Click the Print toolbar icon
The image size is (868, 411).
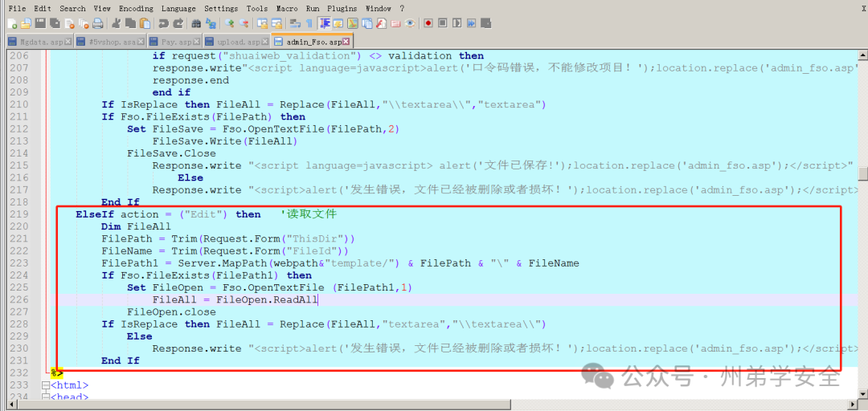coord(98,23)
